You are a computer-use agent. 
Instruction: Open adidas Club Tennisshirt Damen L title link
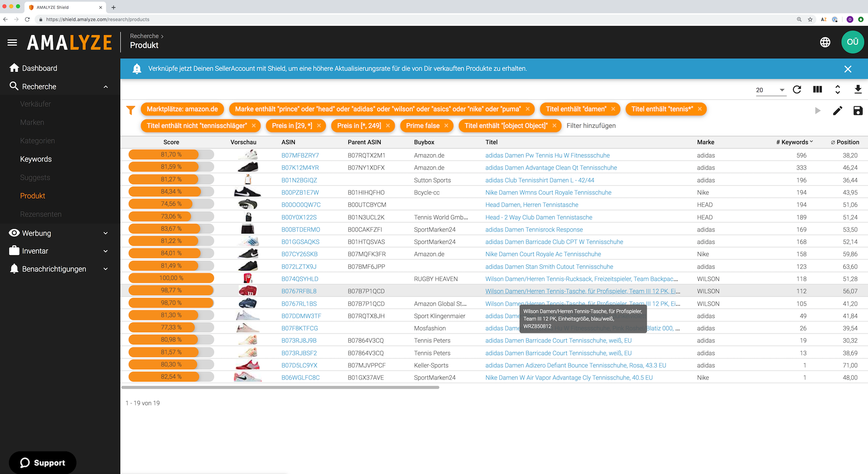540,180
